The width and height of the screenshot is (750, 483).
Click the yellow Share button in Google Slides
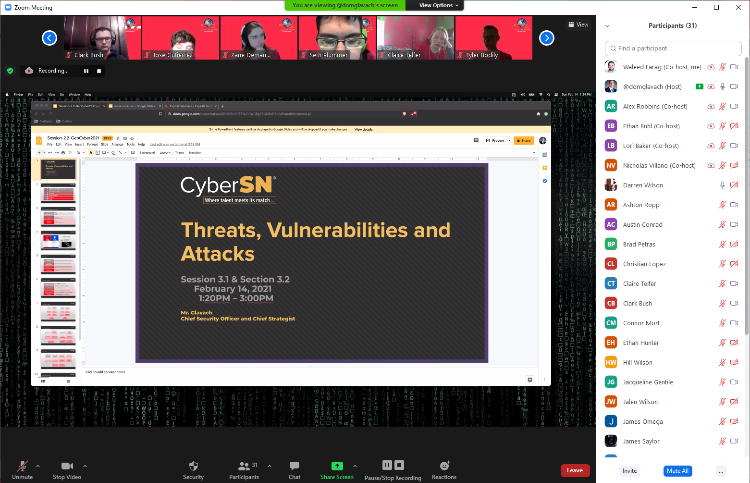[524, 141]
